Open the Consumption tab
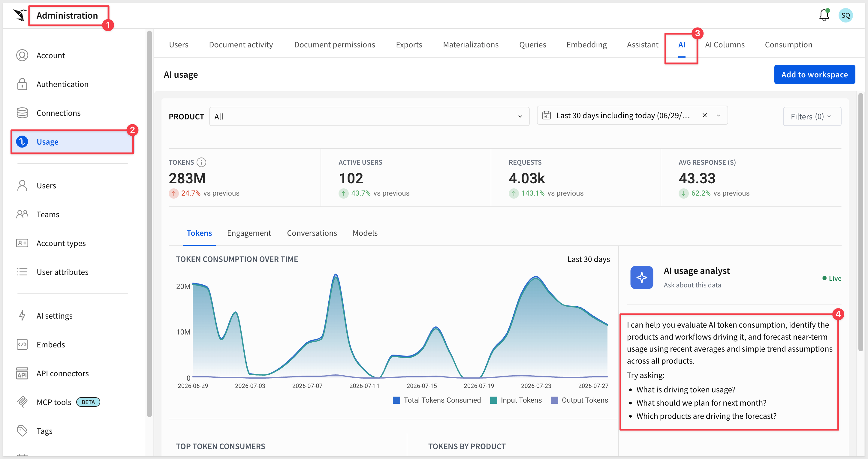The width and height of the screenshot is (868, 459). pyautogui.click(x=788, y=44)
